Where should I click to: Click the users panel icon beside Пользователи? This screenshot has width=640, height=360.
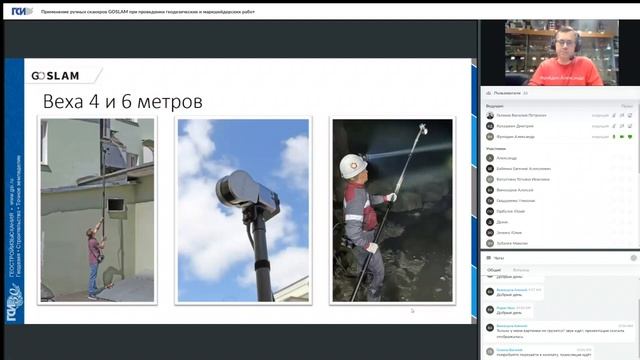click(489, 93)
